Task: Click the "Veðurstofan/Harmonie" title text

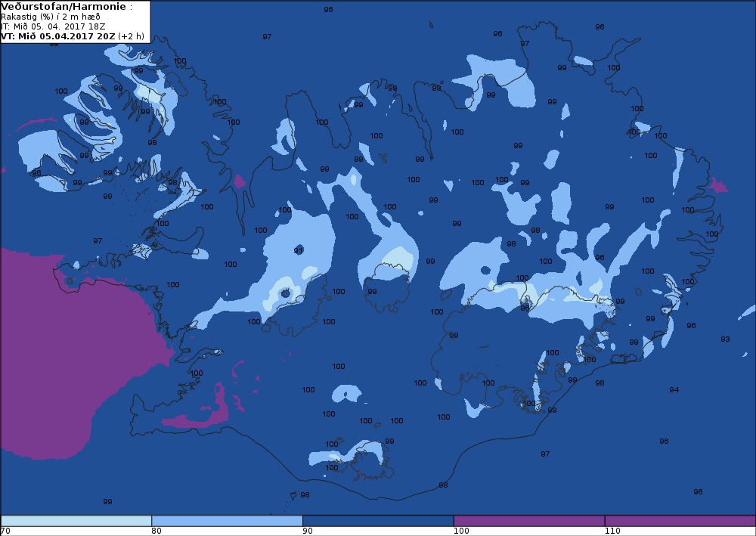Action: pyautogui.click(x=64, y=7)
